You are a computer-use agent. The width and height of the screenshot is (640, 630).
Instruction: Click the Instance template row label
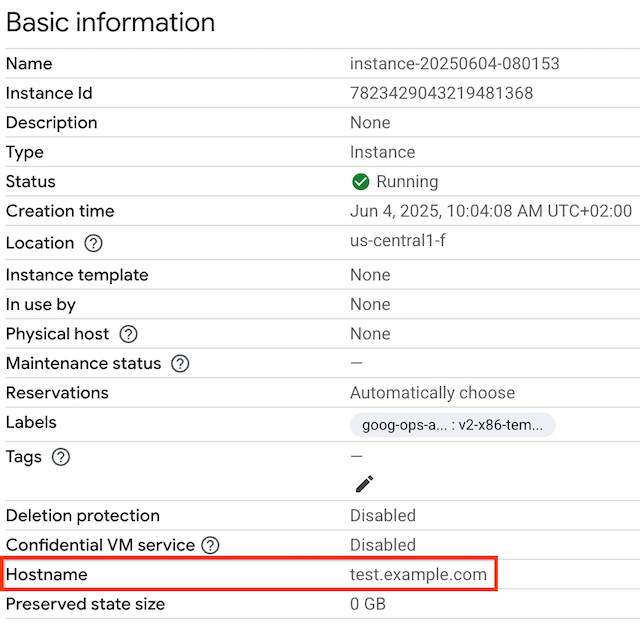(x=77, y=275)
